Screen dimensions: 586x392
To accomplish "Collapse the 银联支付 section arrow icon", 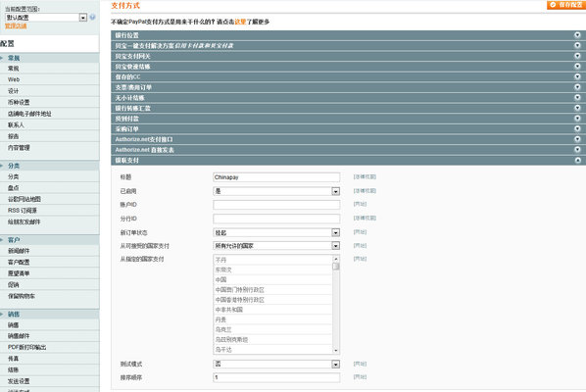I will tap(577, 160).
